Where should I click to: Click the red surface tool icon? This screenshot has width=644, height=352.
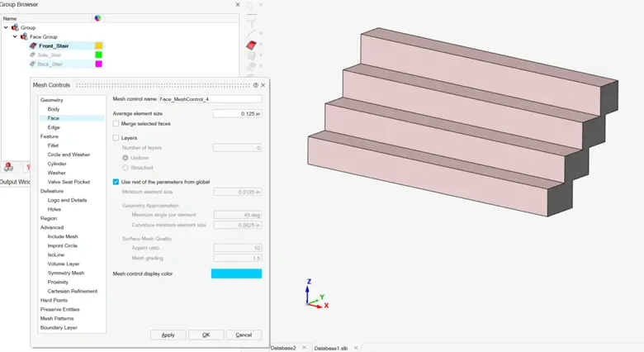coord(253,44)
